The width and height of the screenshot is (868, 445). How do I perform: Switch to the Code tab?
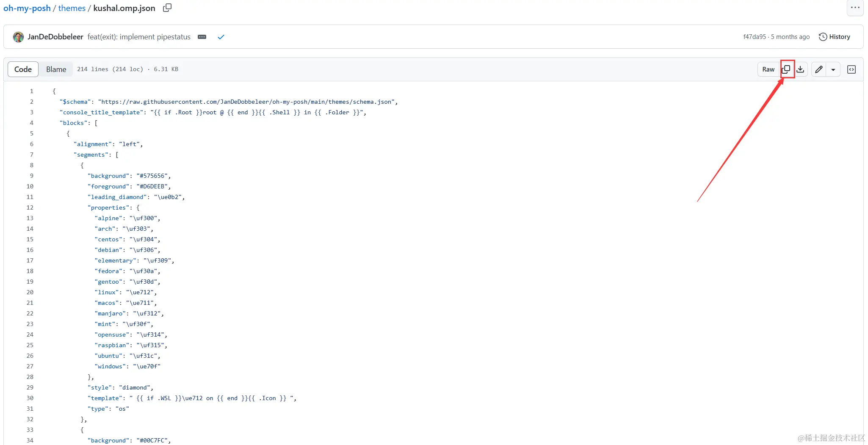(x=23, y=69)
